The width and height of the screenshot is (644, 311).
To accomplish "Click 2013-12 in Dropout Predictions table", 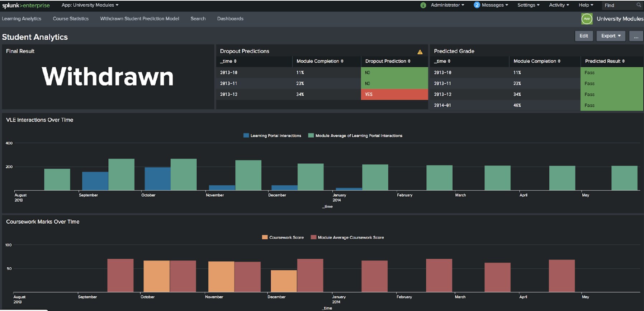I will click(228, 95).
